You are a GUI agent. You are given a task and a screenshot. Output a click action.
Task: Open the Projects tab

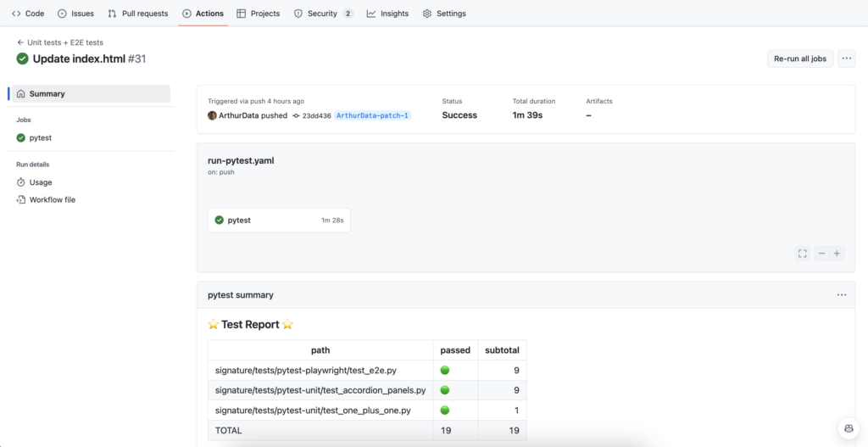pos(258,14)
